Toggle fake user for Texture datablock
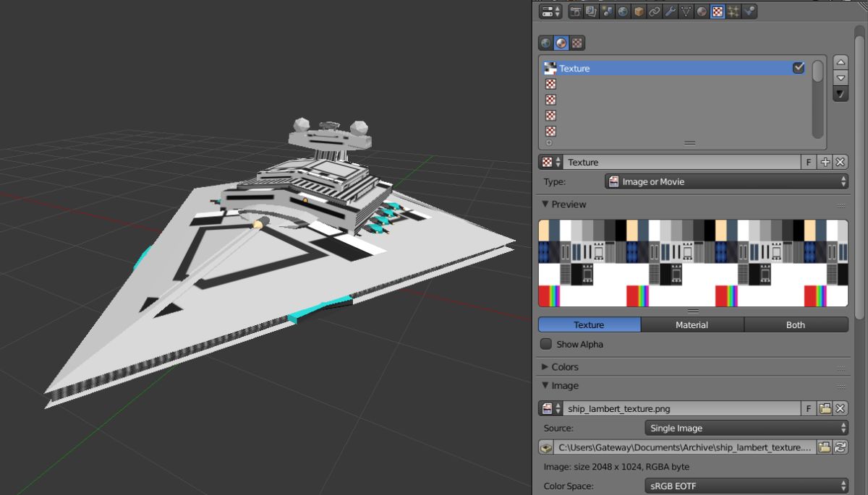Viewport: 868px width, 495px height. [x=809, y=163]
